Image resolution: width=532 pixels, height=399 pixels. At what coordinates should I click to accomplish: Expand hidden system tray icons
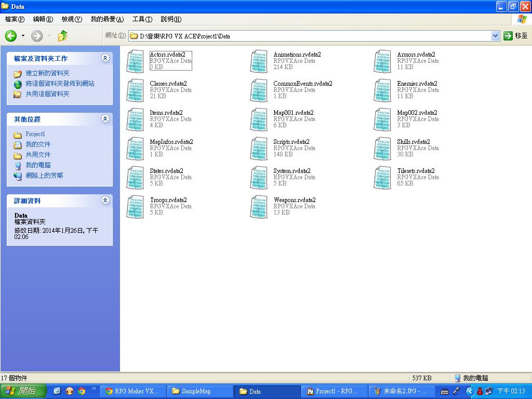(x=470, y=391)
